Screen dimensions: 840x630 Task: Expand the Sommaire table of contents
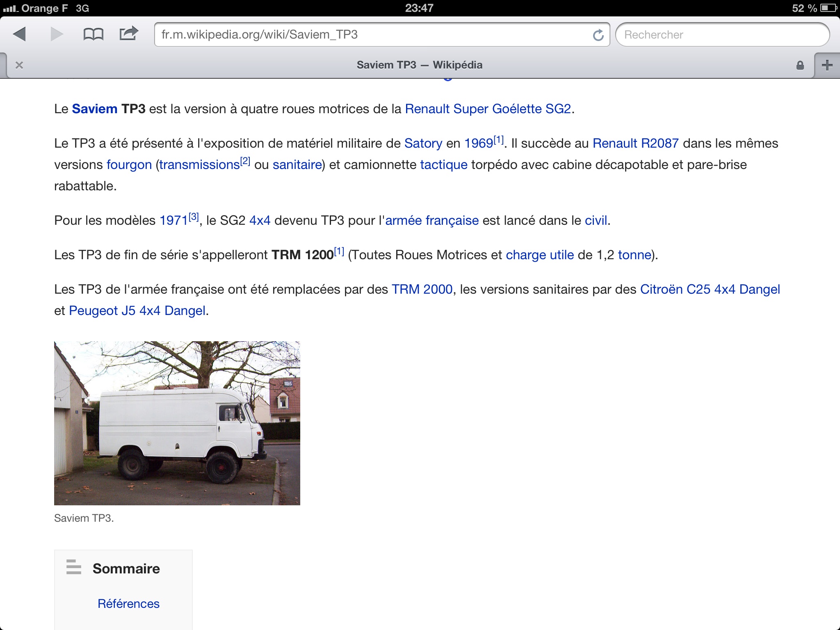[126, 568]
